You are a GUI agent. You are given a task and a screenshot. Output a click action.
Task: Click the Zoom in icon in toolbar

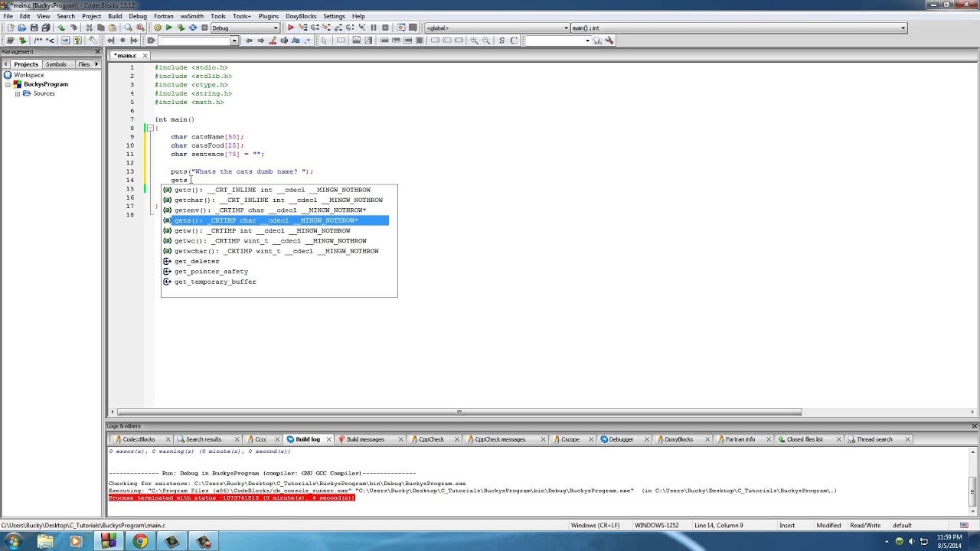coord(474,40)
